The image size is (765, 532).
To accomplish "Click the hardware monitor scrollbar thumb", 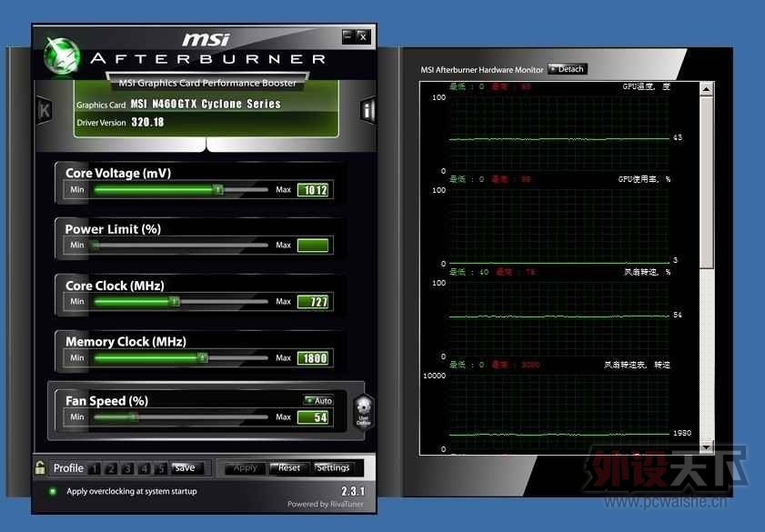I will click(x=707, y=183).
